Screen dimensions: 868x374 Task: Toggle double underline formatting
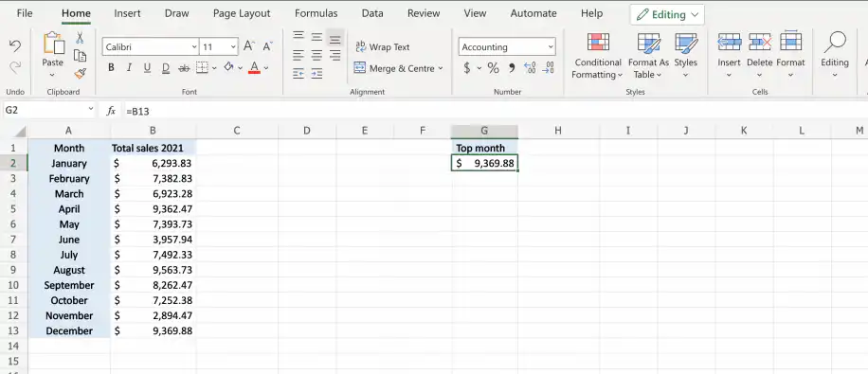(166, 68)
